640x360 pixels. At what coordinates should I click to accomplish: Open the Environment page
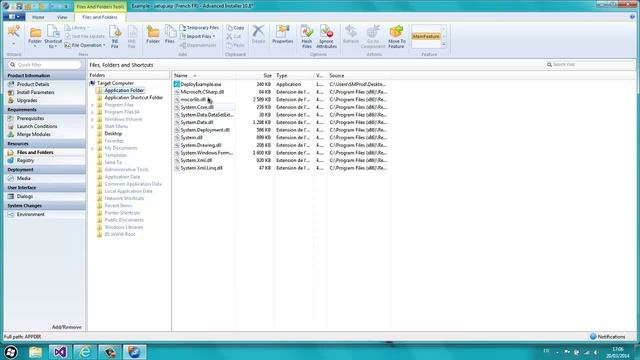pyautogui.click(x=30, y=214)
